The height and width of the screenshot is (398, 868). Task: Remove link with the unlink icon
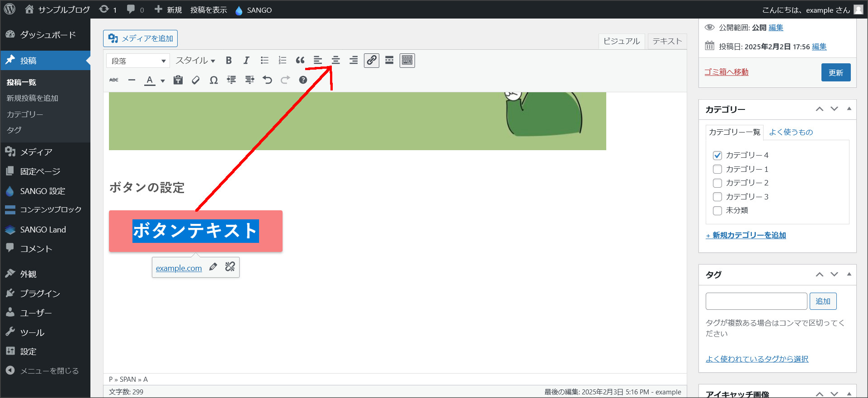click(x=230, y=267)
